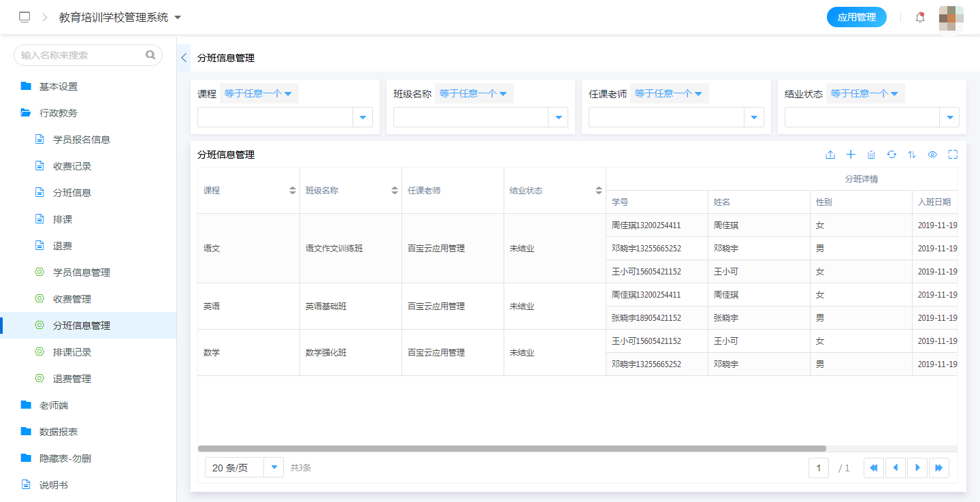Click the back arrow beside 分班信息管理
This screenshot has height=502, width=980.
(x=183, y=58)
